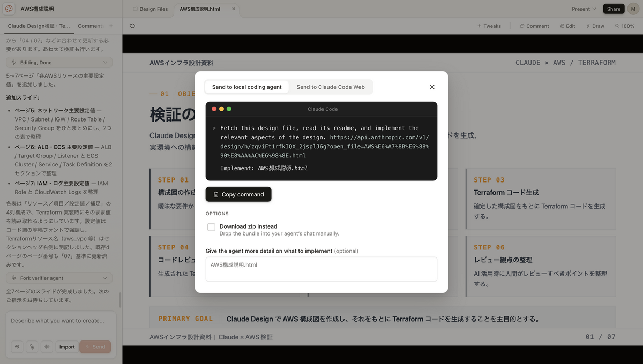Enable the Download zip instead checkbox
643x364 pixels.
click(x=211, y=227)
